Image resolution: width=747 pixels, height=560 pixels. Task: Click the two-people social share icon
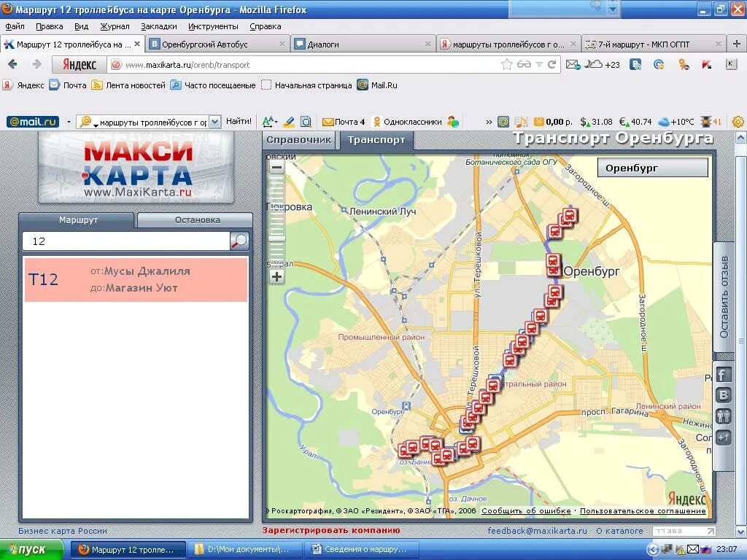tap(723, 416)
